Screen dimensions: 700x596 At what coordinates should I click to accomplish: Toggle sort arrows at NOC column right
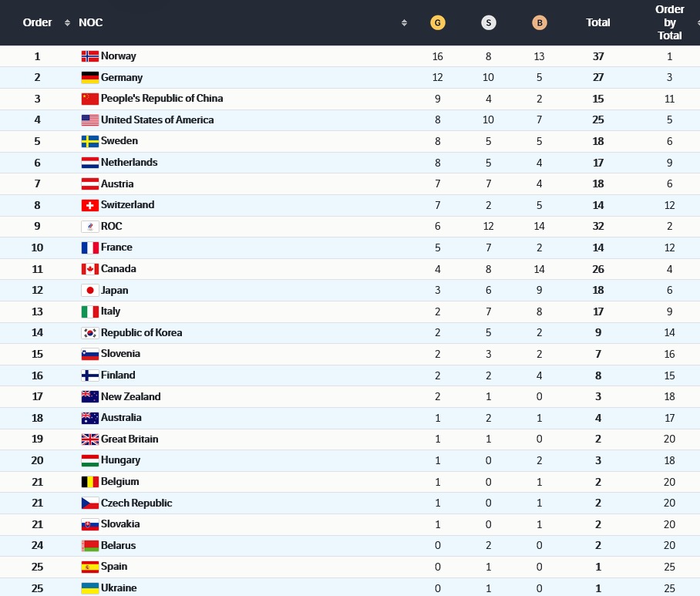pos(404,23)
